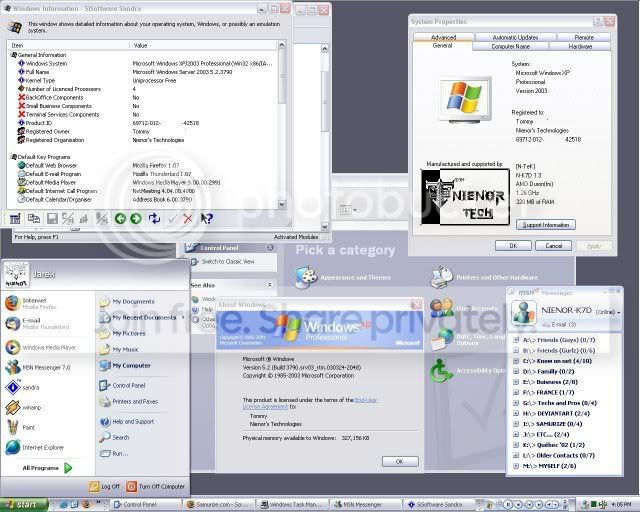Expand the Friends (Guys) contact group
Screen dimensions: 640x512
[516, 340]
